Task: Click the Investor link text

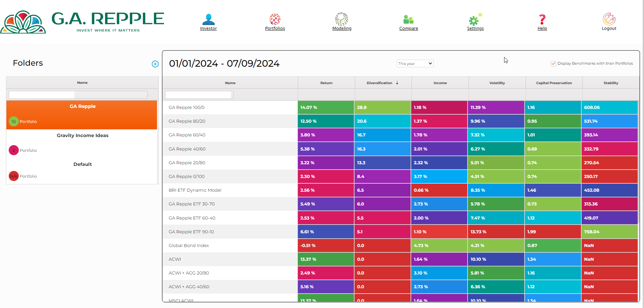Action: click(208, 28)
